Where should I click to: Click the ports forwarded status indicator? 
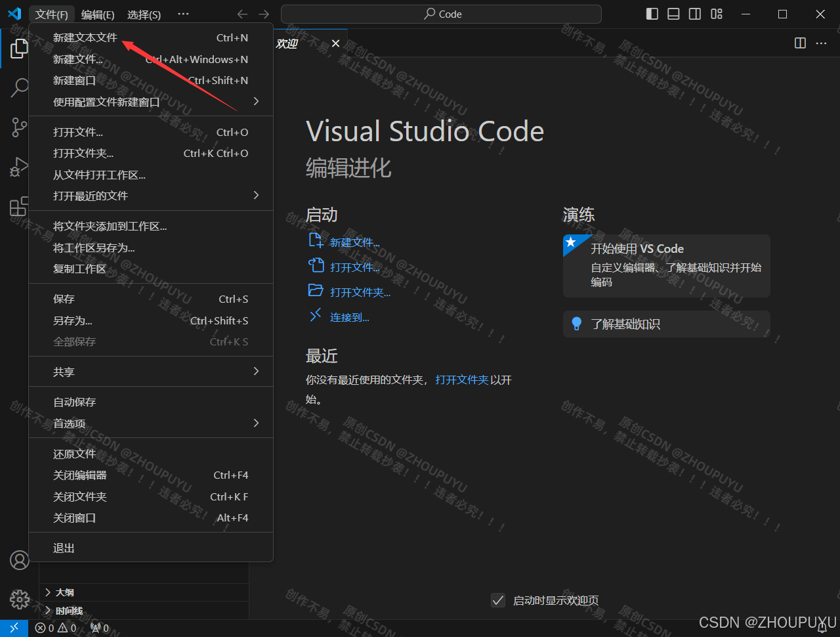coord(100,628)
